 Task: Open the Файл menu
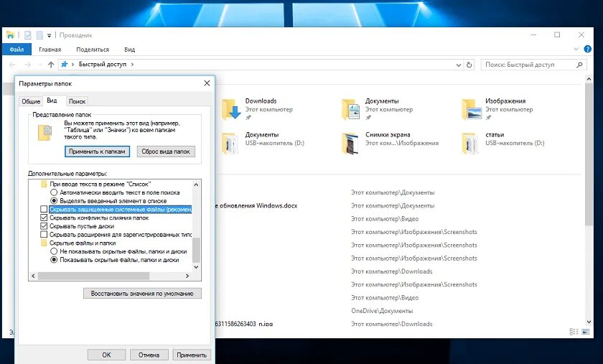point(17,50)
